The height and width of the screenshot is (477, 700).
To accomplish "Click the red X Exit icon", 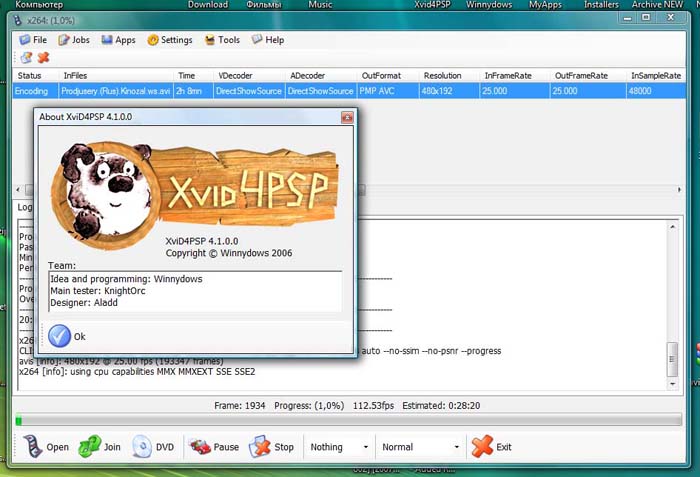I will (x=482, y=446).
